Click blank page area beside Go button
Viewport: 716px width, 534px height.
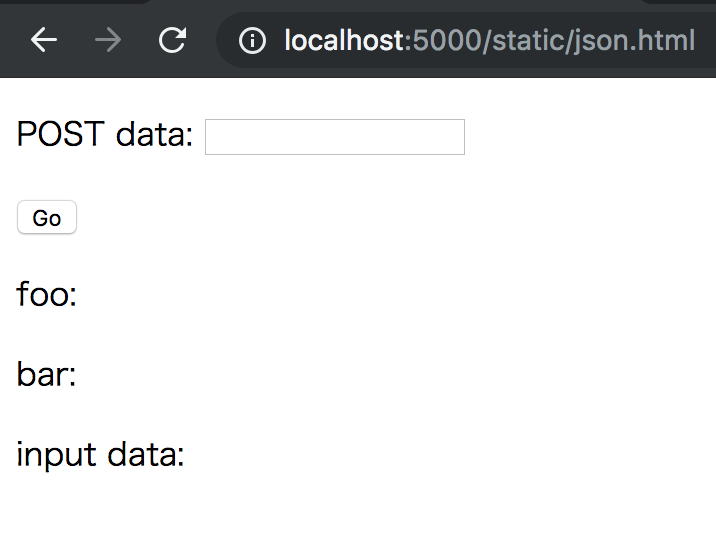[320, 217]
